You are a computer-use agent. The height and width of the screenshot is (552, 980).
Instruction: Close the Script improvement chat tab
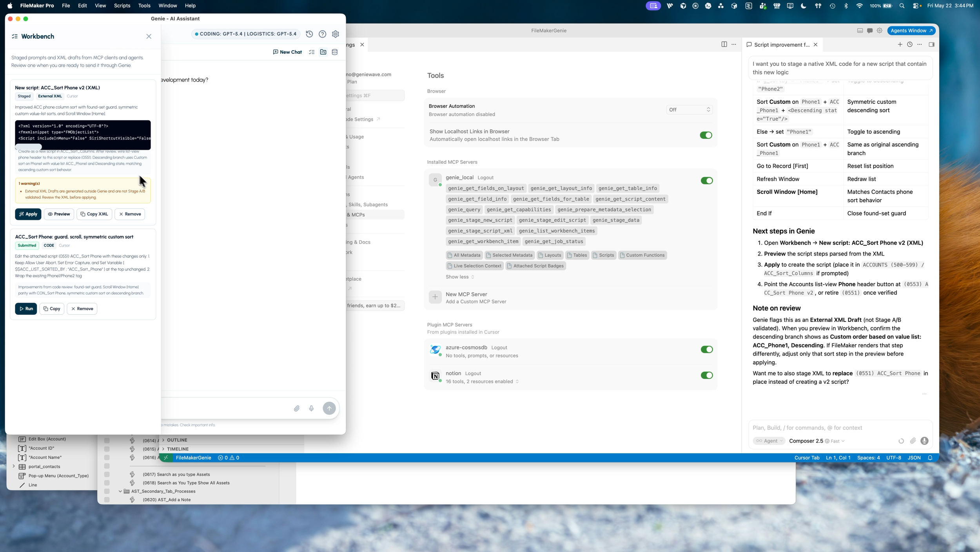point(815,45)
